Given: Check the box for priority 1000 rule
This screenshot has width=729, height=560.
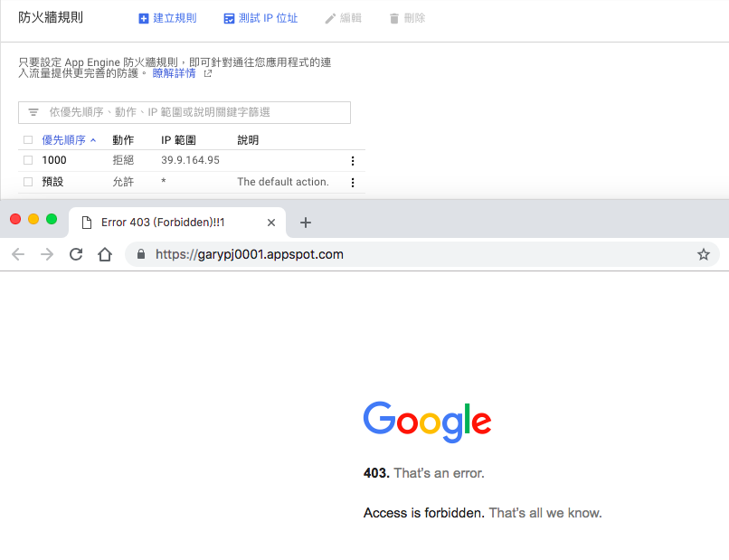Looking at the screenshot, I should 28,160.
